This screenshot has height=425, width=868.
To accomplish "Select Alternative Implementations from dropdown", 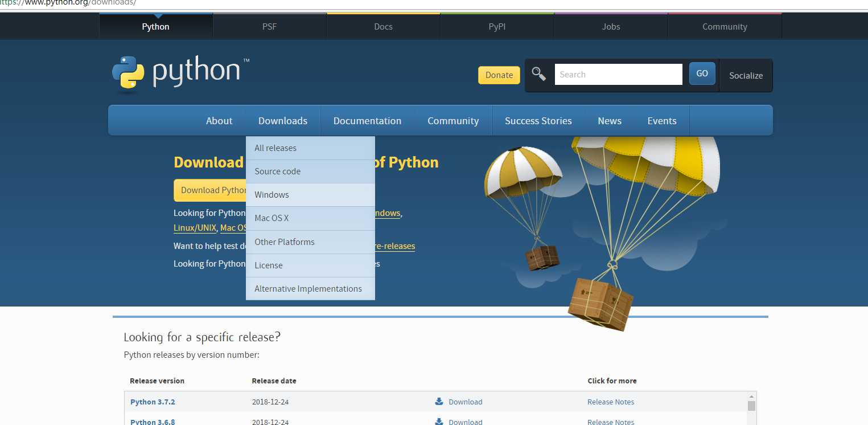I will pos(310,289).
